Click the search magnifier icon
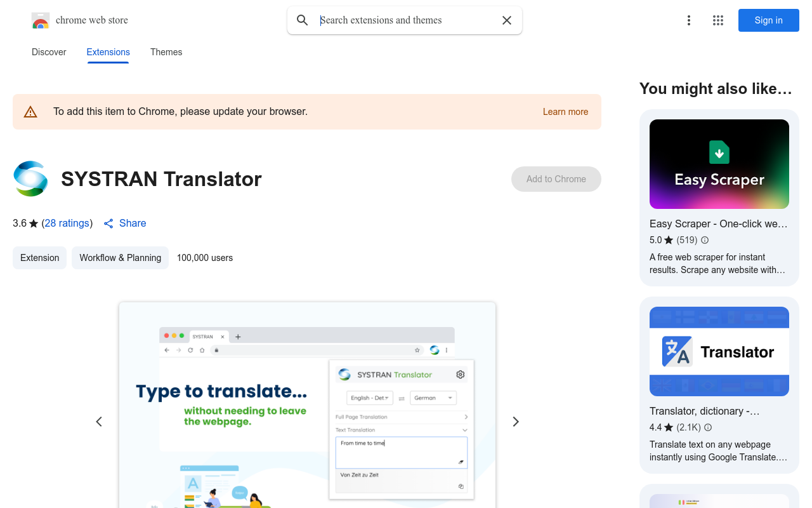812x508 pixels. [x=303, y=20]
